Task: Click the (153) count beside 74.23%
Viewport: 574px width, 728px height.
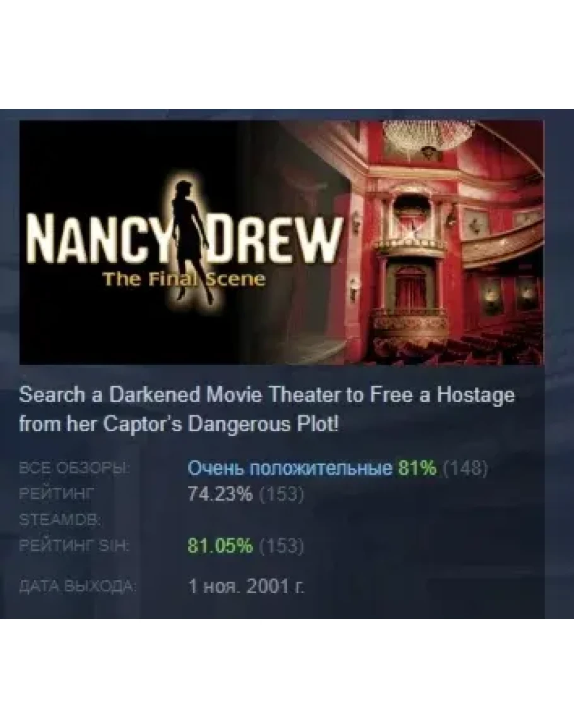Action: coord(281,494)
